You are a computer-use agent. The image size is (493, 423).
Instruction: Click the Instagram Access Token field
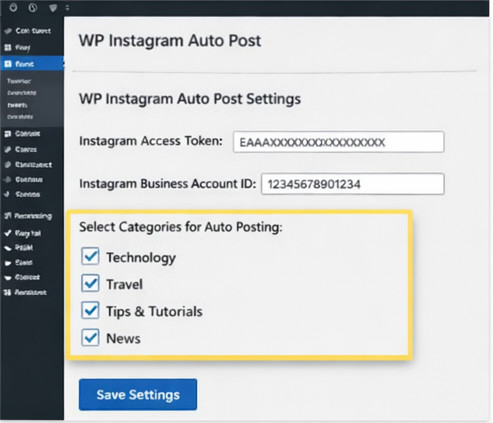pos(338,142)
